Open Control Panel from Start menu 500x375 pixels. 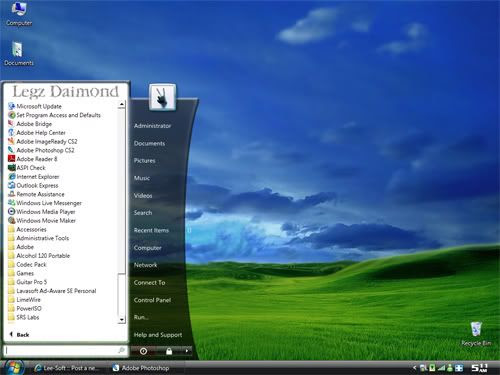(x=152, y=300)
